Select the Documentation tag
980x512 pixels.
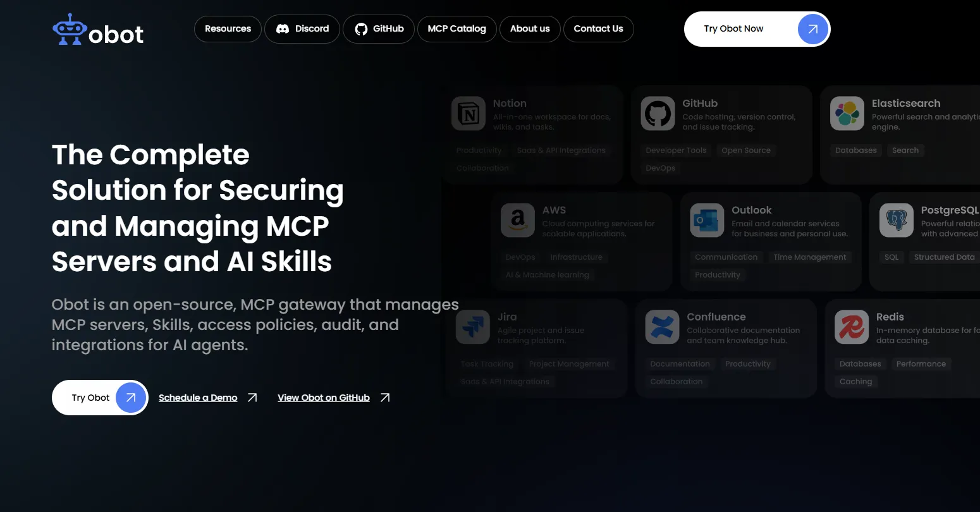click(x=680, y=364)
